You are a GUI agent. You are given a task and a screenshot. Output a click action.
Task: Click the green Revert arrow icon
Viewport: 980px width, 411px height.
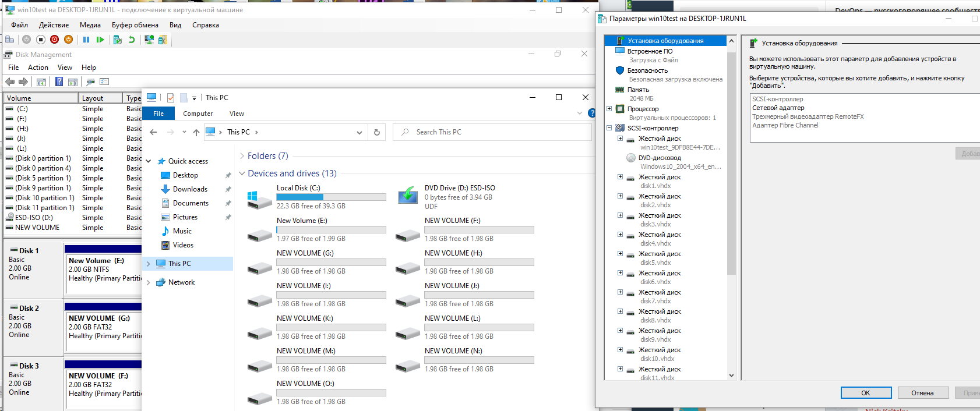132,40
